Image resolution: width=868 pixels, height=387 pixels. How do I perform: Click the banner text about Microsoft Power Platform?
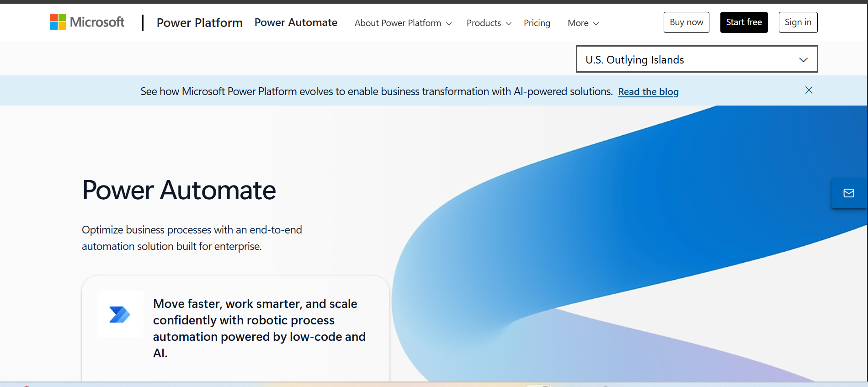point(376,91)
